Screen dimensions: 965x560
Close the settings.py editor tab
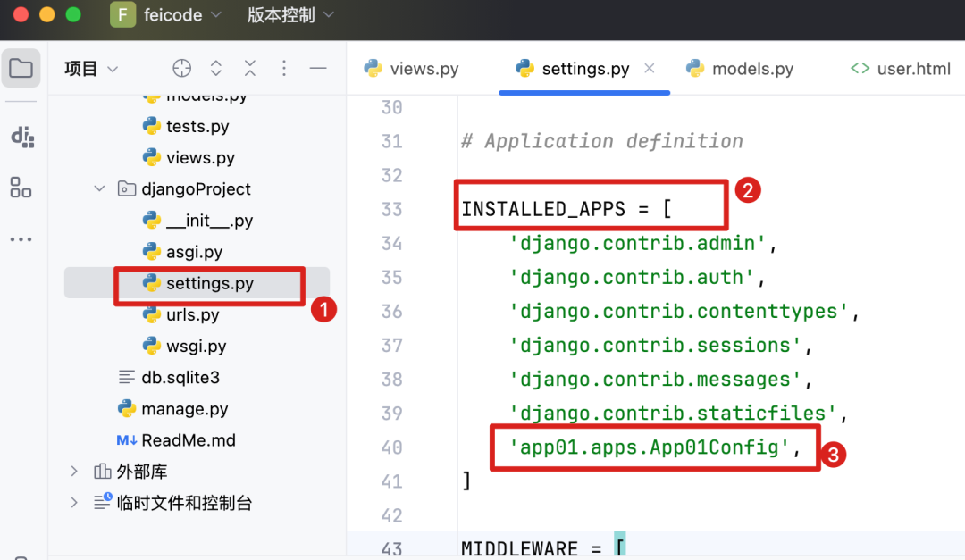pyautogui.click(x=650, y=67)
